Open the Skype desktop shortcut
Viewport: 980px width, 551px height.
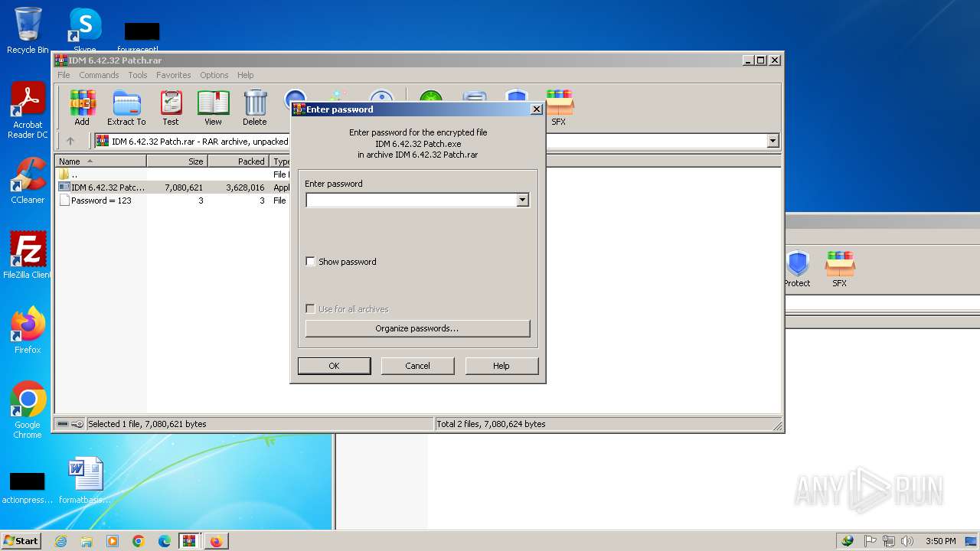point(84,29)
